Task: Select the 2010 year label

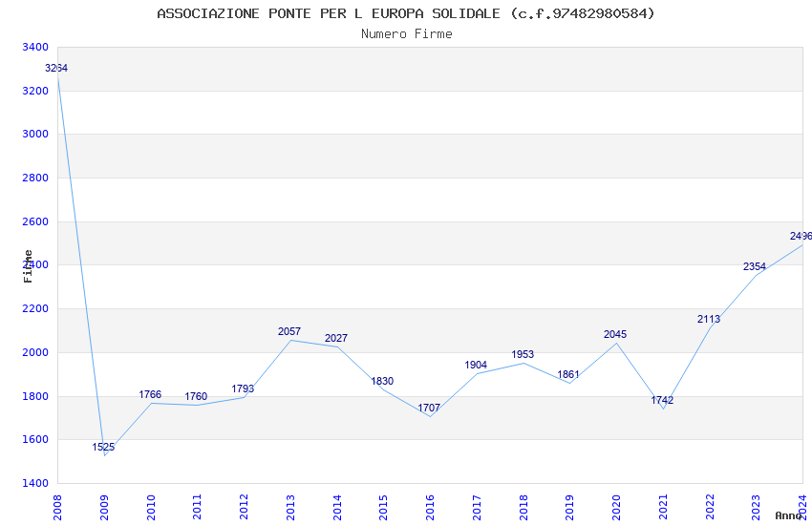Action: 151,507
